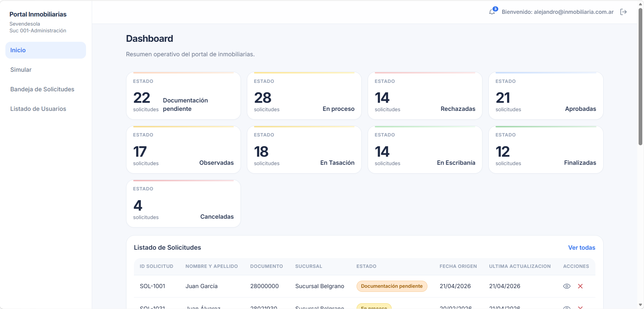Log out using the exit arrow icon
The image size is (644, 309).
pos(624,12)
